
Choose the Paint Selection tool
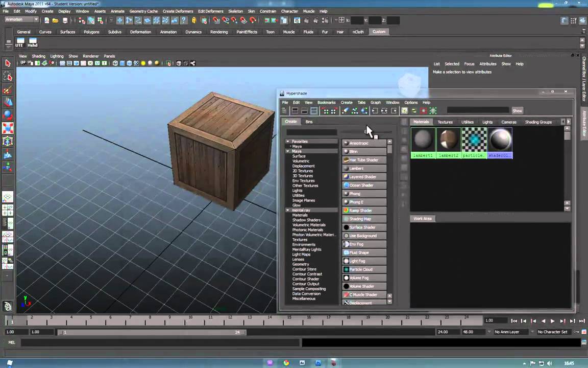point(8,90)
